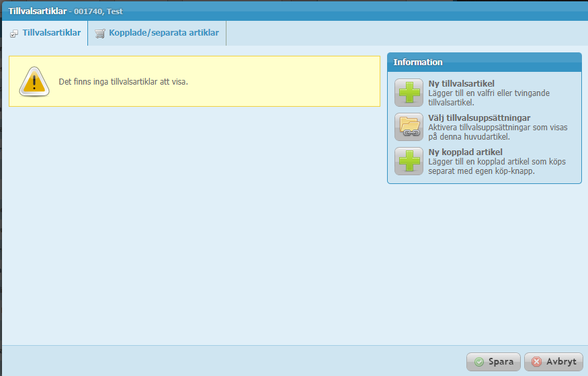The height and width of the screenshot is (376, 588).
Task: Switch to Kopplade/separata artiklar tab
Action: (x=157, y=33)
